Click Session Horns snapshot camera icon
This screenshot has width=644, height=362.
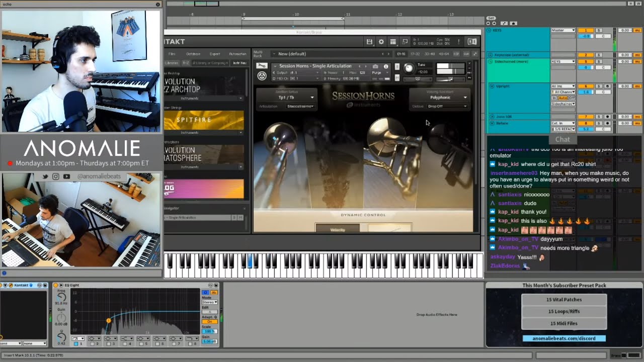[375, 66]
